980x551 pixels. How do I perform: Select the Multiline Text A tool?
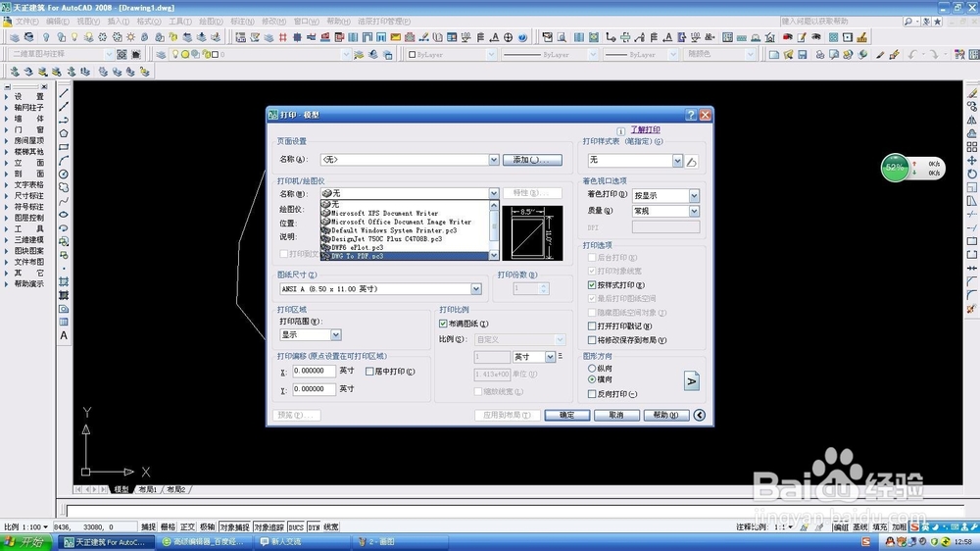point(64,336)
